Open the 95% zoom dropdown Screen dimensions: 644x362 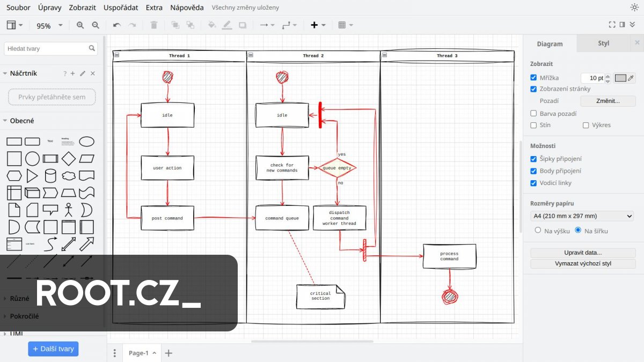tap(48, 25)
